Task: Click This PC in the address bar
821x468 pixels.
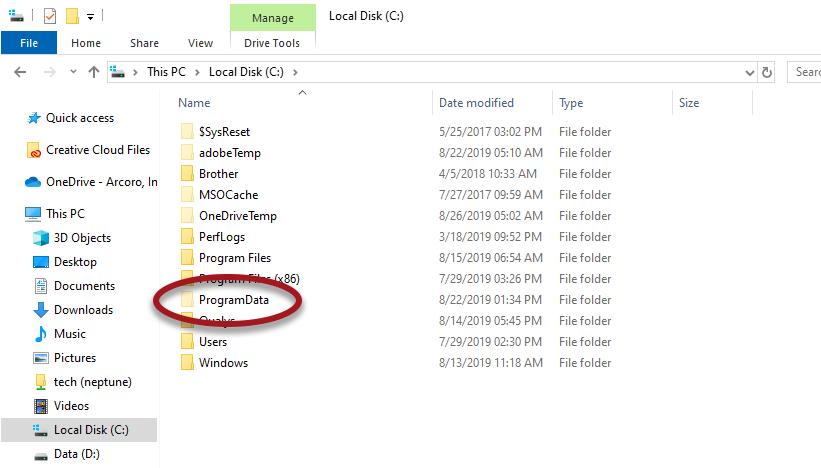Action: click(x=167, y=72)
